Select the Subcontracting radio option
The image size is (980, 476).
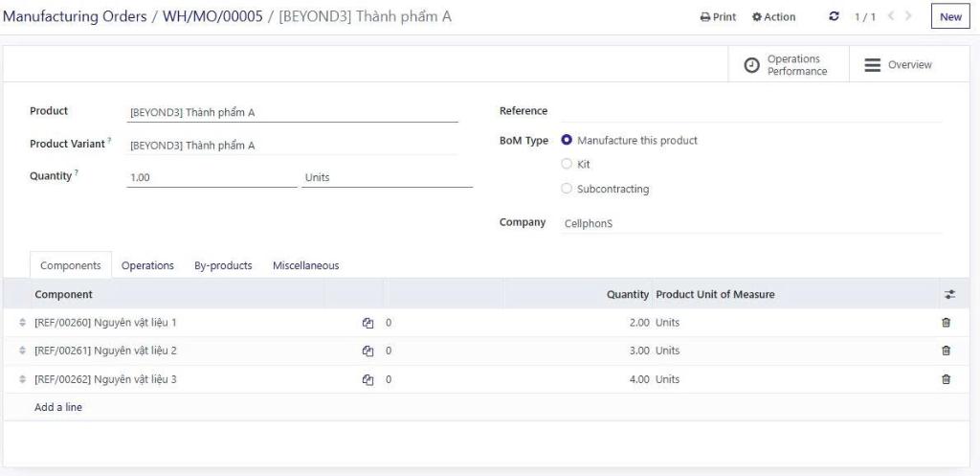pyautogui.click(x=567, y=189)
